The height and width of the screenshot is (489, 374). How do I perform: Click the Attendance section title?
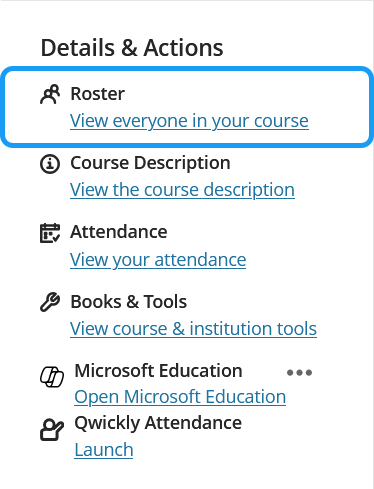pyautogui.click(x=119, y=232)
